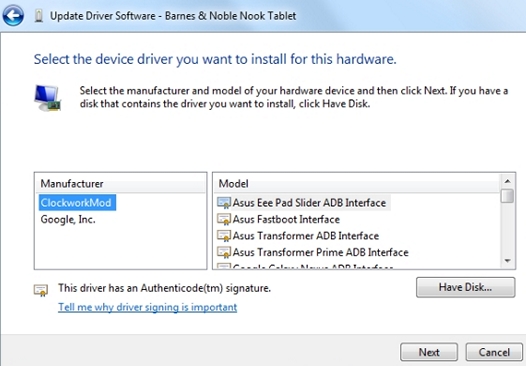
Task: Select Asus Eee Pad Slider ADB Interface
Action: pyautogui.click(x=309, y=203)
